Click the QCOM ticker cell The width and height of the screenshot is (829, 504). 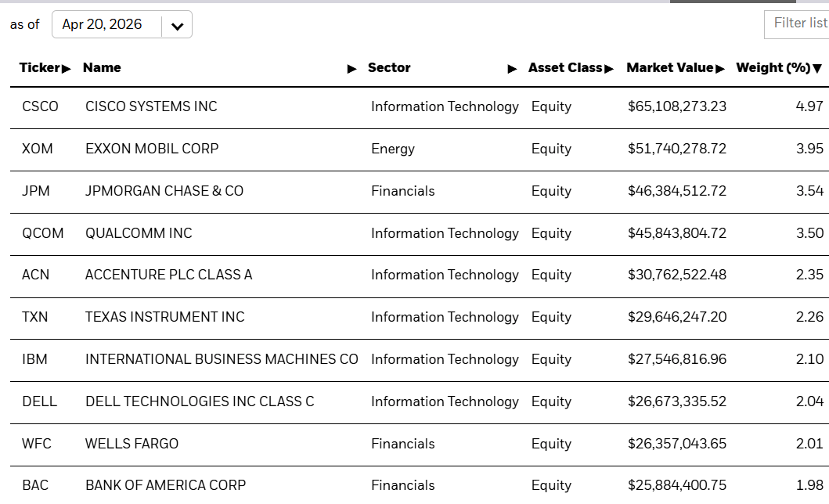43,233
